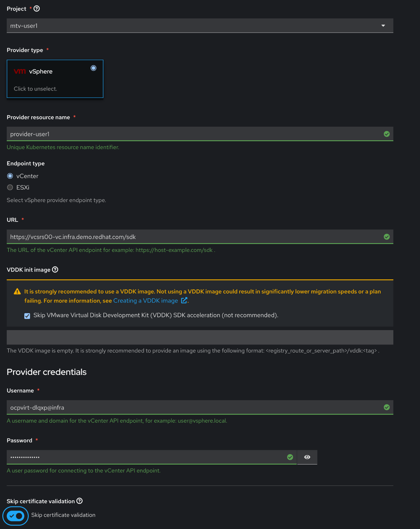Uncheck Skip VMware VDDK SDK acceleration checkbox

click(27, 316)
